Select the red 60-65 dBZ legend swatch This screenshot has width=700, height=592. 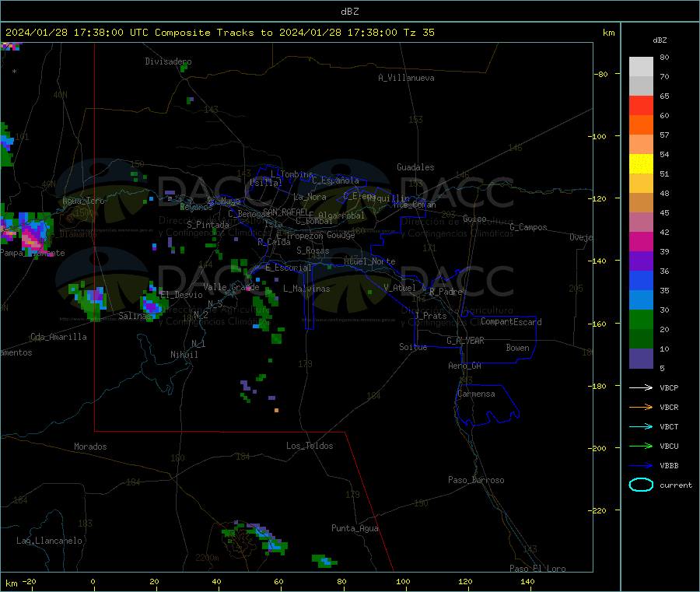tap(641, 105)
